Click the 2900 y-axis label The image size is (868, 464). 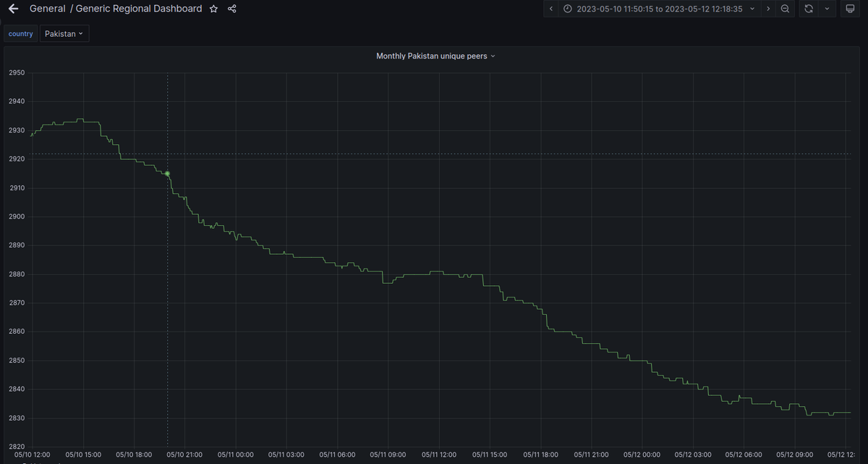tap(17, 216)
